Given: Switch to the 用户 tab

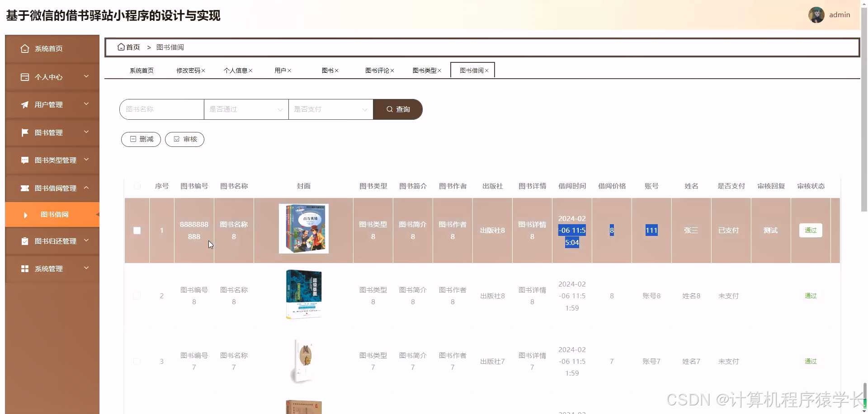Looking at the screenshot, I should pyautogui.click(x=280, y=71).
